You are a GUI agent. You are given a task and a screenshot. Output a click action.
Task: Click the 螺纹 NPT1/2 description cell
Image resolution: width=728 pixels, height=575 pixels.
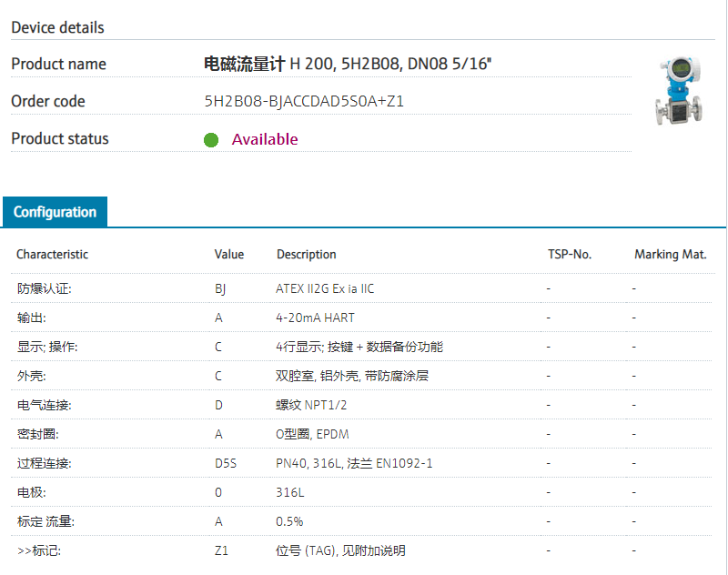(311, 405)
